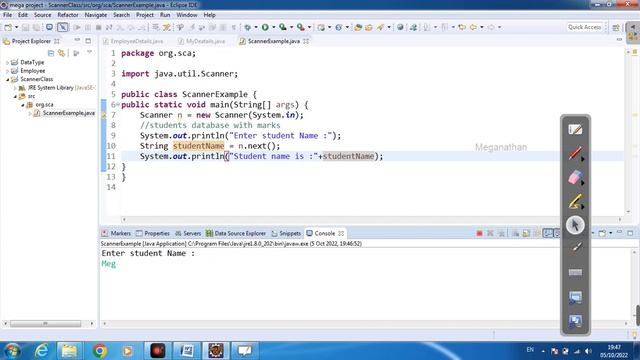Screen dimensions: 640x360
Task: Click the Windows Start button
Action: tap(12, 351)
